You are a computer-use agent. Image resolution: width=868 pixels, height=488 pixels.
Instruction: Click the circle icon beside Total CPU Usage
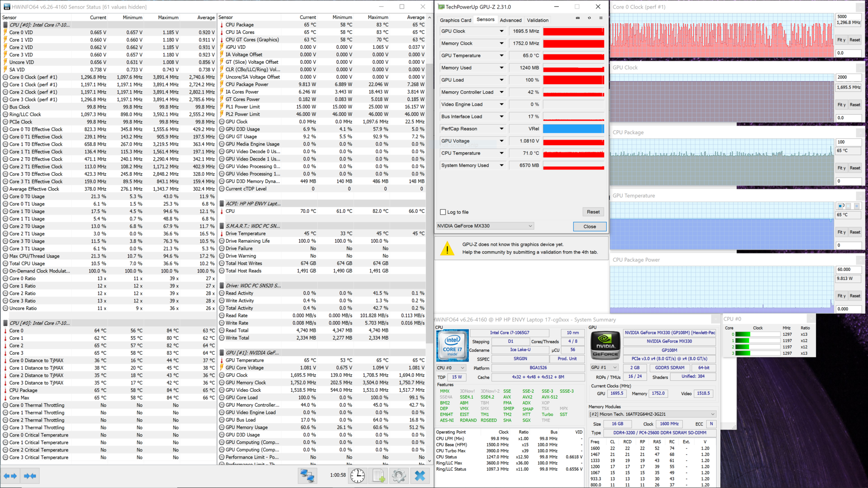pyautogui.click(x=5, y=263)
